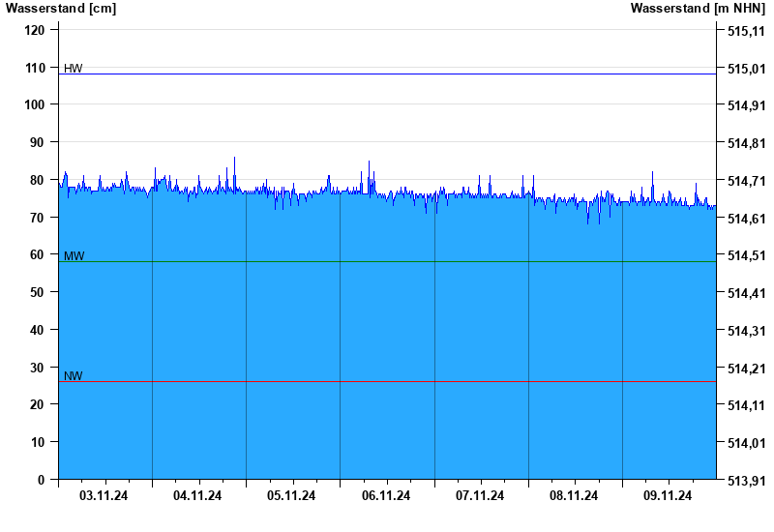Screen dimensions: 774x532
Task: Click the left axis value 60
Action: [38, 254]
